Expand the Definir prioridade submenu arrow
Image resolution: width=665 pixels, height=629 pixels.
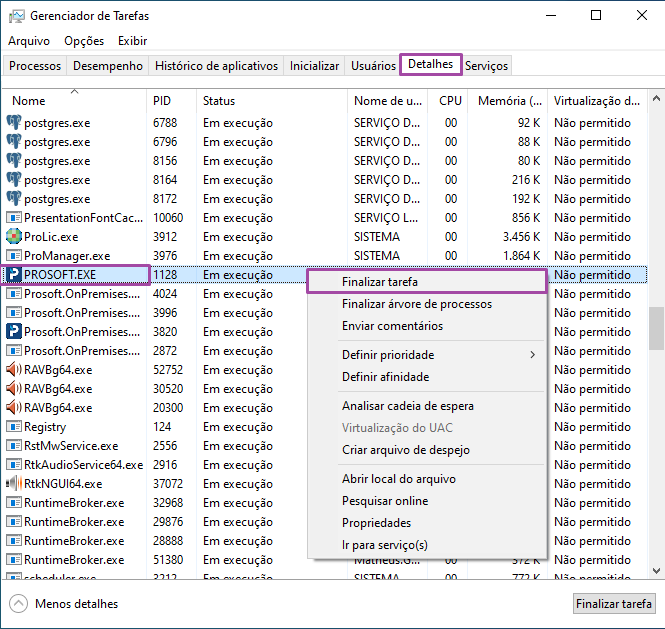tap(533, 355)
